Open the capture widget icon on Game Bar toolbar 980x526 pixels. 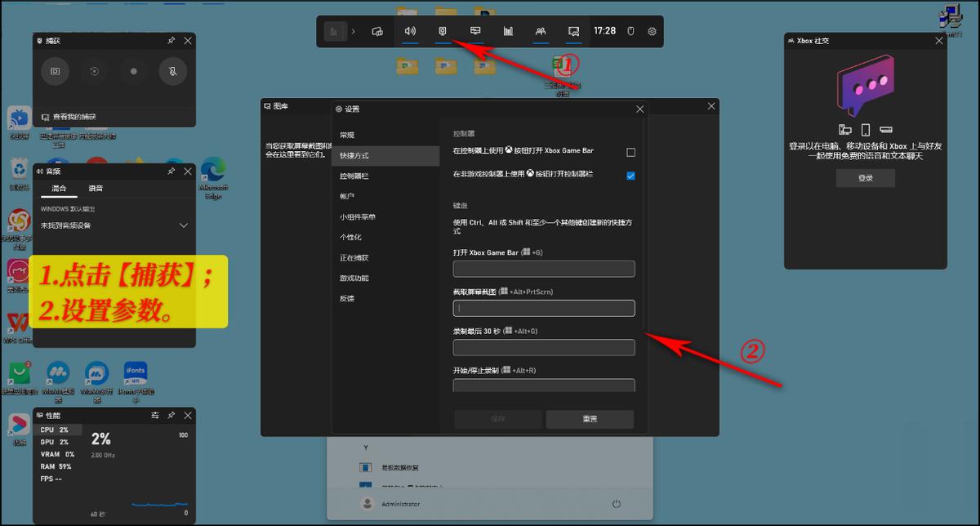pos(442,31)
